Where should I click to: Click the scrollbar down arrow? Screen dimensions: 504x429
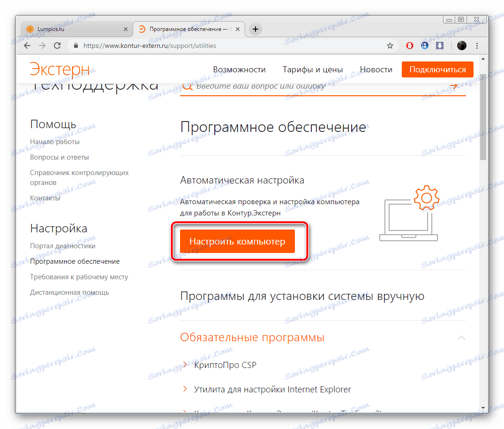click(483, 408)
